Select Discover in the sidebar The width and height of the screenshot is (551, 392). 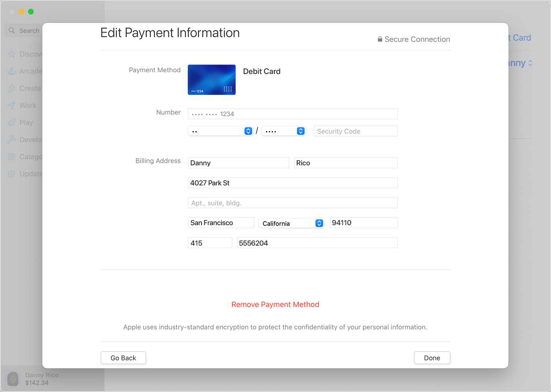pyautogui.click(x=11, y=54)
